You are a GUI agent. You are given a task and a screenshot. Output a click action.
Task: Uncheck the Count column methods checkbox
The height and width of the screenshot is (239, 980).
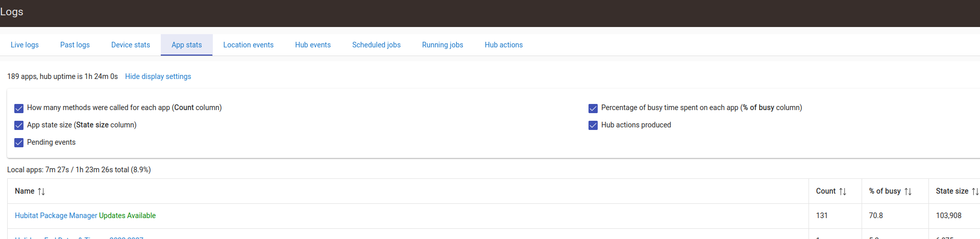(19, 108)
